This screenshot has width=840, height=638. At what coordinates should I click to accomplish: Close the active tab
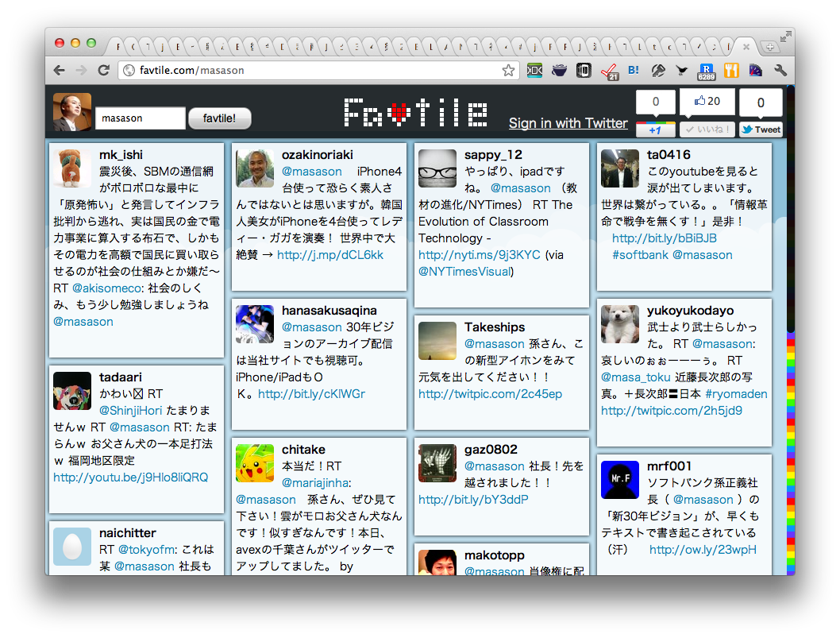pyautogui.click(x=746, y=47)
